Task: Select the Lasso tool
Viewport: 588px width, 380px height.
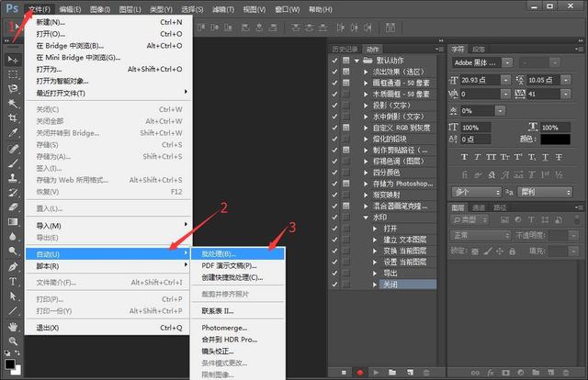Action: pos(13,89)
